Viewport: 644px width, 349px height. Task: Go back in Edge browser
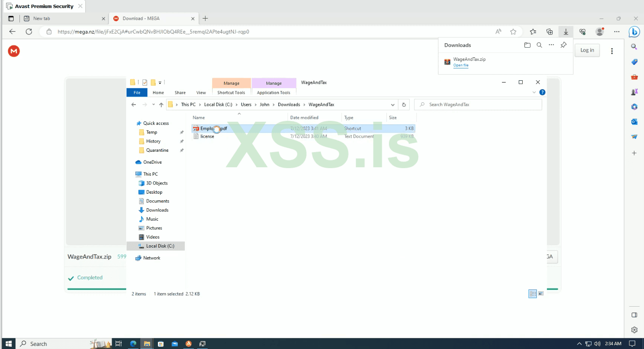point(12,32)
